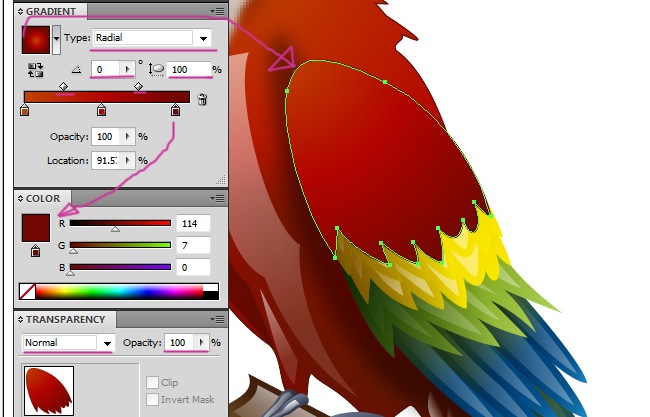Viewport: 650px width, 417px height.
Task: Open the Gradient panel options menu
Action: point(217,11)
